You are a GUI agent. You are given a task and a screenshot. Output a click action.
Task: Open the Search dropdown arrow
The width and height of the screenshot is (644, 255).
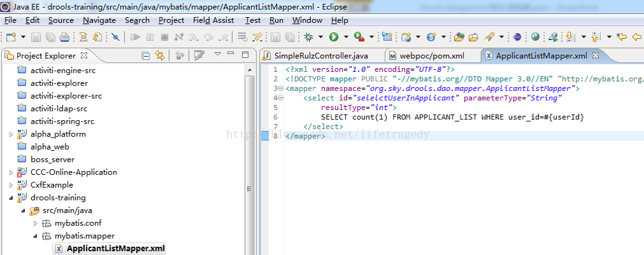[x=503, y=37]
